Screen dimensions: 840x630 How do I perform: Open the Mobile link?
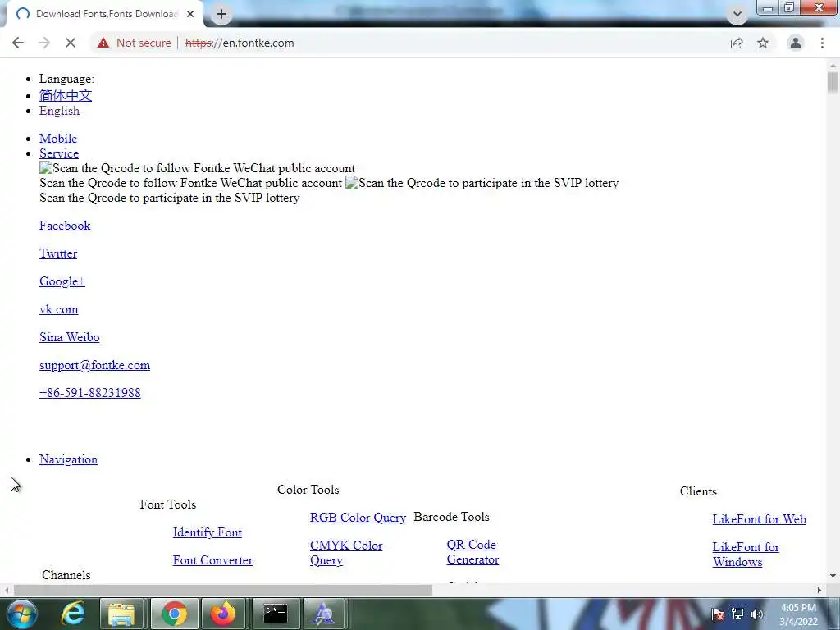click(58, 139)
